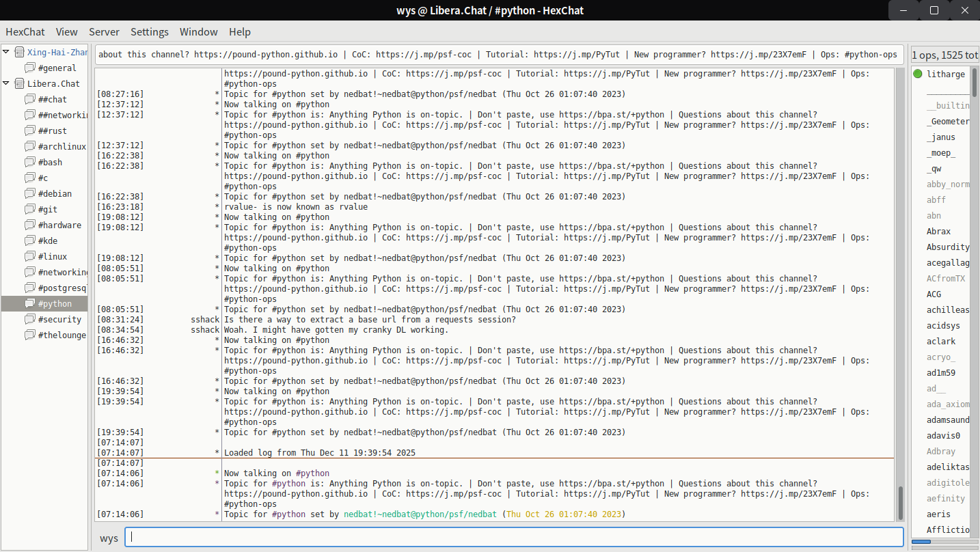Click the Libera.Chat server icon

coord(19,83)
